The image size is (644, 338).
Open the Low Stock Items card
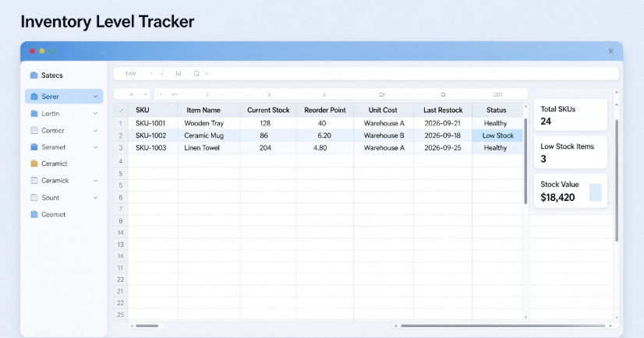tap(571, 152)
